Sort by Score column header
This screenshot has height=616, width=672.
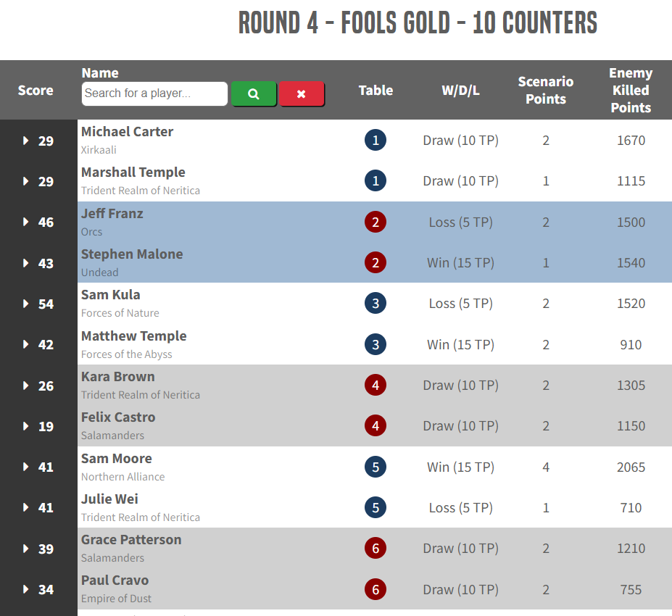(36, 91)
